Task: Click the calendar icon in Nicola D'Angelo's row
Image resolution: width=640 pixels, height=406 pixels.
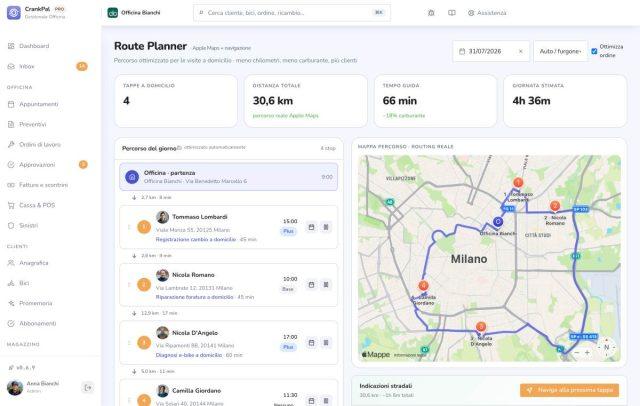Action: click(x=311, y=343)
